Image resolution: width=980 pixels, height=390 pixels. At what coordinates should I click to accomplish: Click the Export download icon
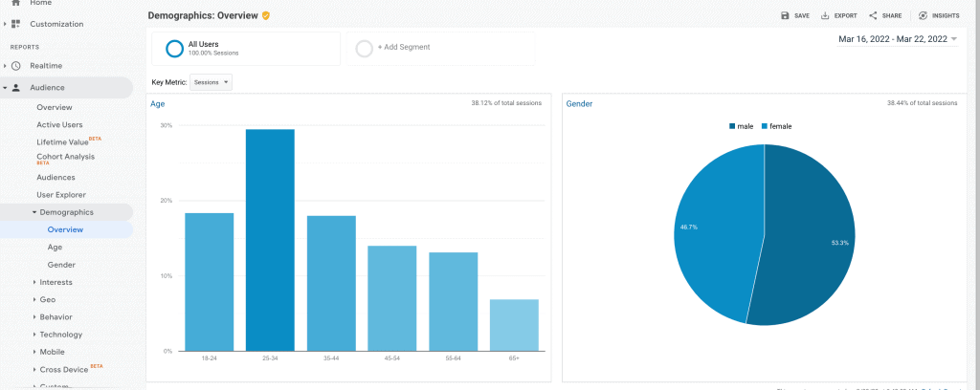825,15
